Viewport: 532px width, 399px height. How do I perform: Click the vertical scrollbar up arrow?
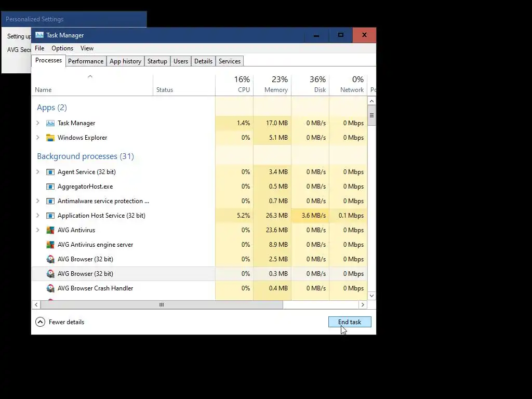coord(371,101)
